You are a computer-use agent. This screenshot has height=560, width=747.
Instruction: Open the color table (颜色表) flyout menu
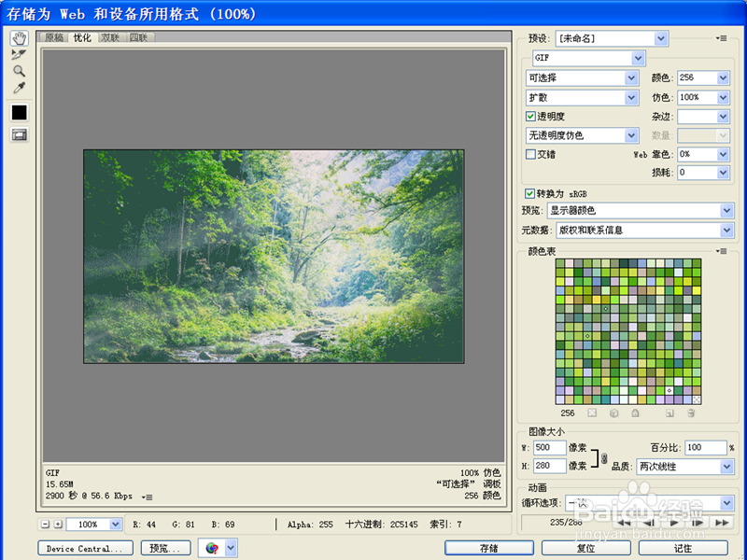point(721,251)
